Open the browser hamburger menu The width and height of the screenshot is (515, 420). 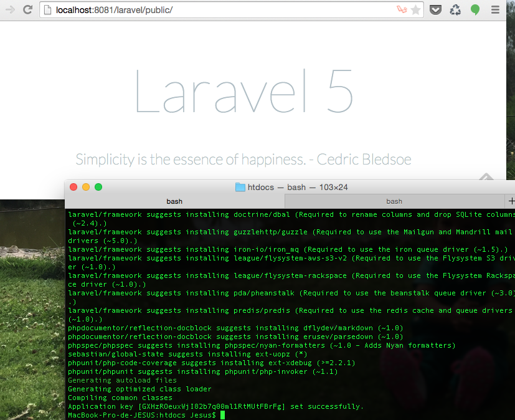point(494,10)
